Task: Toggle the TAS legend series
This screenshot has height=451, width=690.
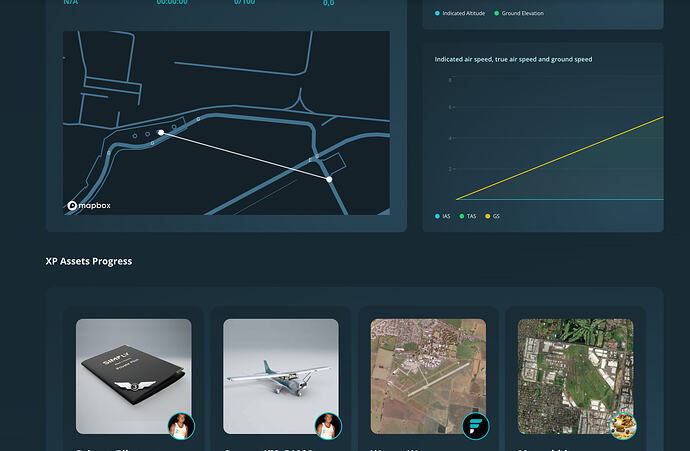Action: 468,216
